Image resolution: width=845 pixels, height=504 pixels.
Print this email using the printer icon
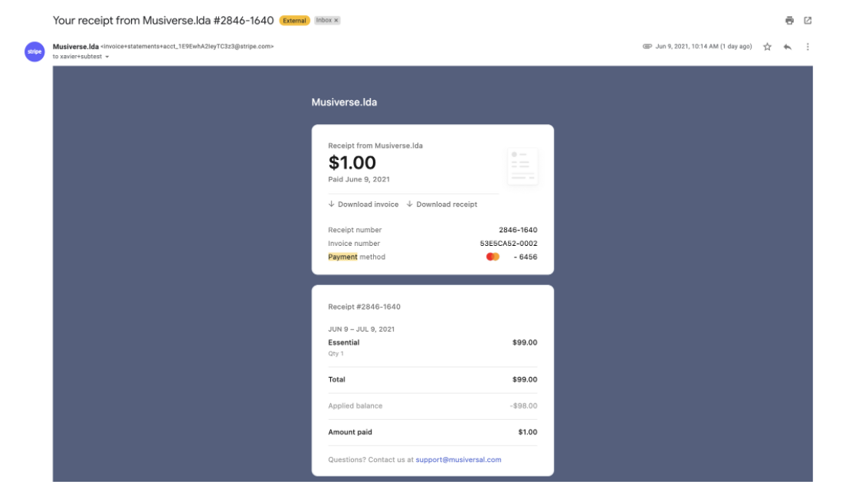pyautogui.click(x=789, y=21)
